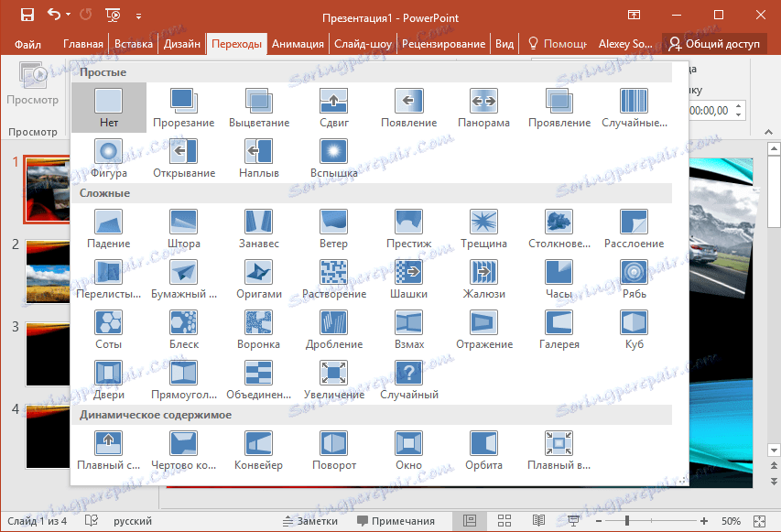
Task: Click the Save icon in quick access toolbar
Action: pos(26,15)
